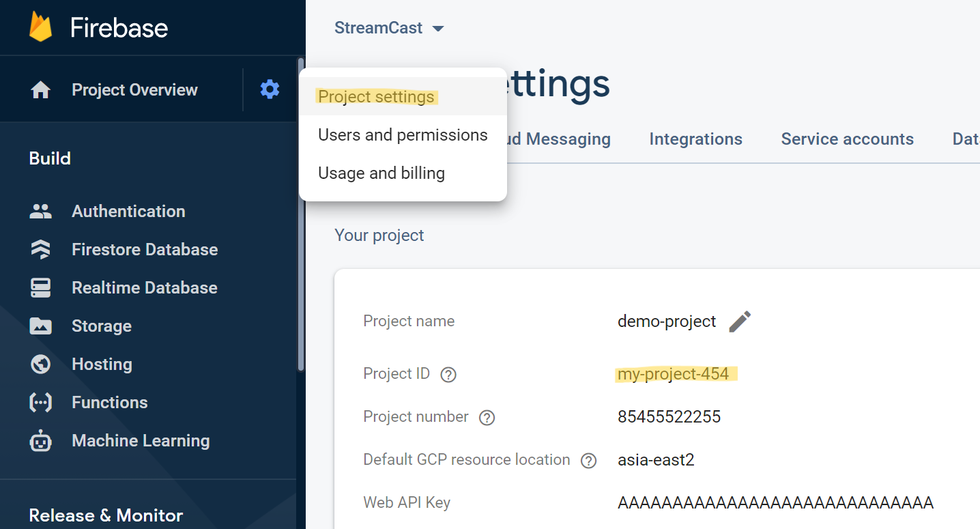Click the Default GCP resource location label

click(x=467, y=460)
